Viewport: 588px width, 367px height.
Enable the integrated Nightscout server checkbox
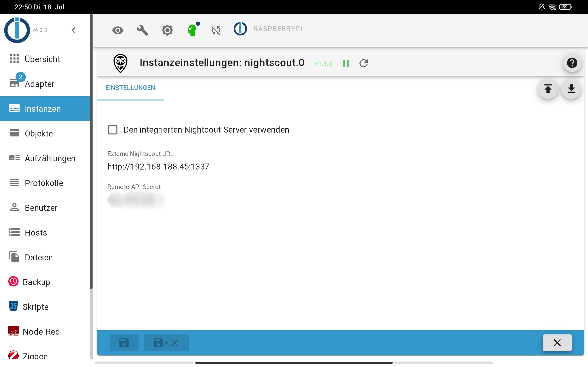tap(113, 130)
